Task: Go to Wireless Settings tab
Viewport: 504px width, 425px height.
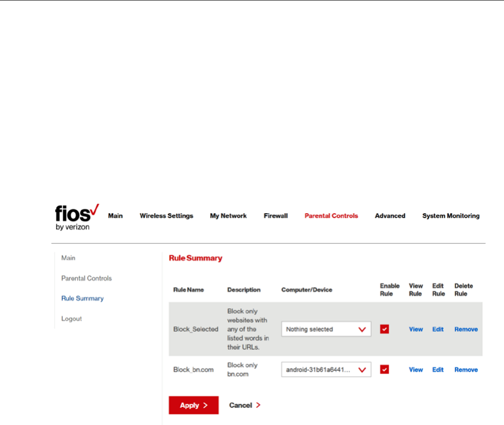Action: [x=167, y=216]
